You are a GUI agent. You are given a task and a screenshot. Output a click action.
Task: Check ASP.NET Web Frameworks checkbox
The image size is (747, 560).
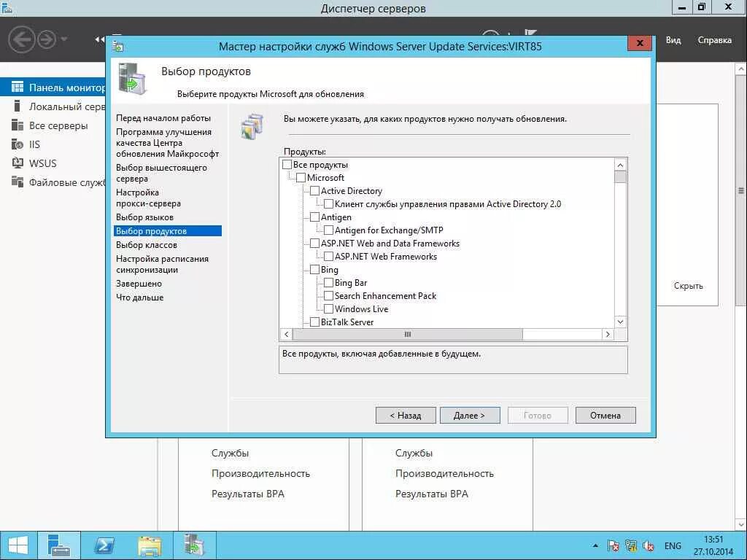tap(328, 257)
